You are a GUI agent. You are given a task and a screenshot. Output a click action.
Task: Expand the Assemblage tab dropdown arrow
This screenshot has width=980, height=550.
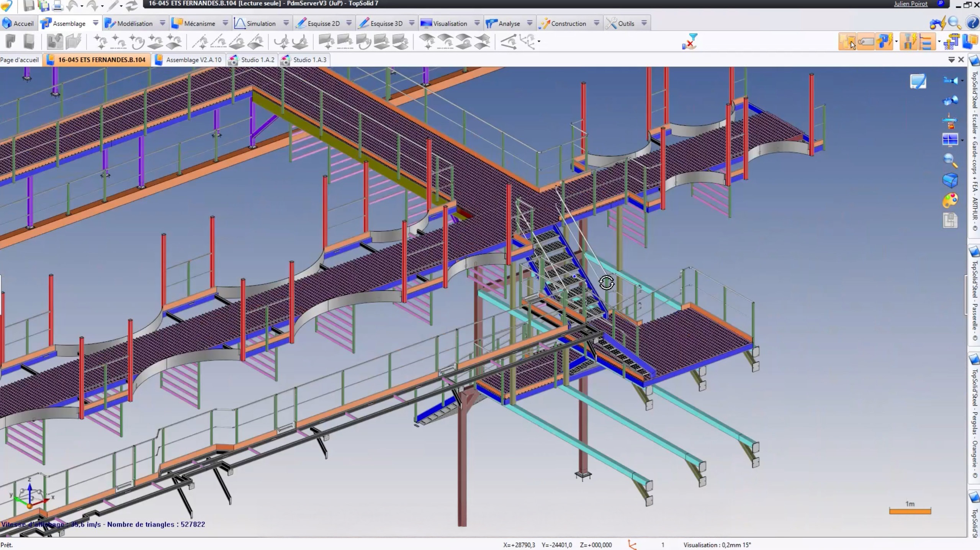(95, 23)
